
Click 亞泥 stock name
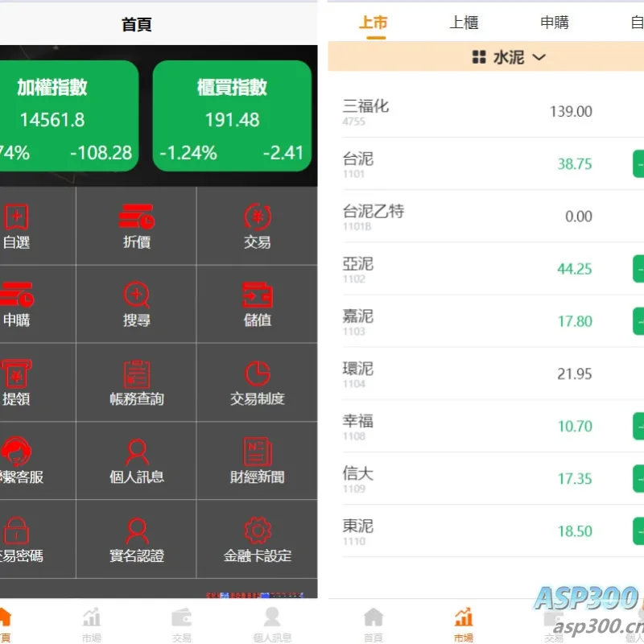pyautogui.click(x=357, y=264)
